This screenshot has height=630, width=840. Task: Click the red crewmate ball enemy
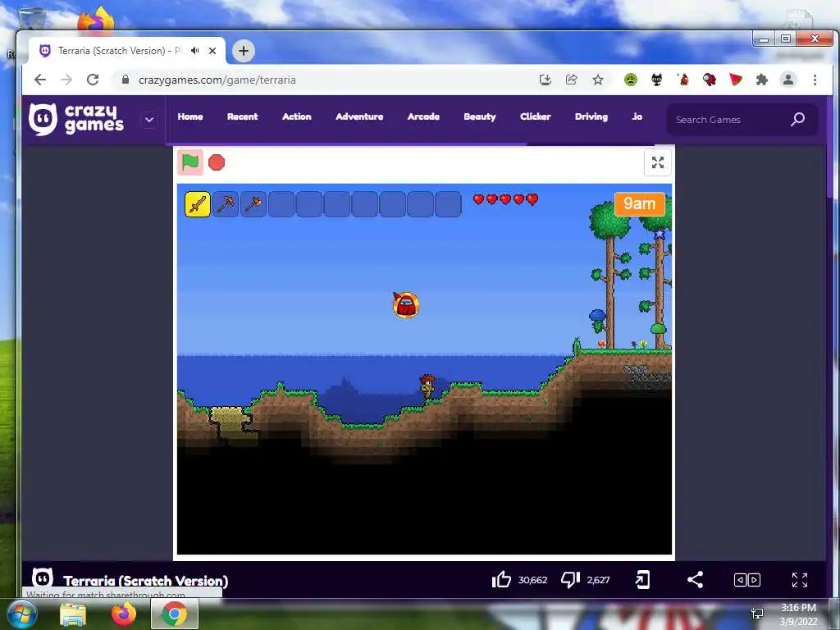point(405,305)
